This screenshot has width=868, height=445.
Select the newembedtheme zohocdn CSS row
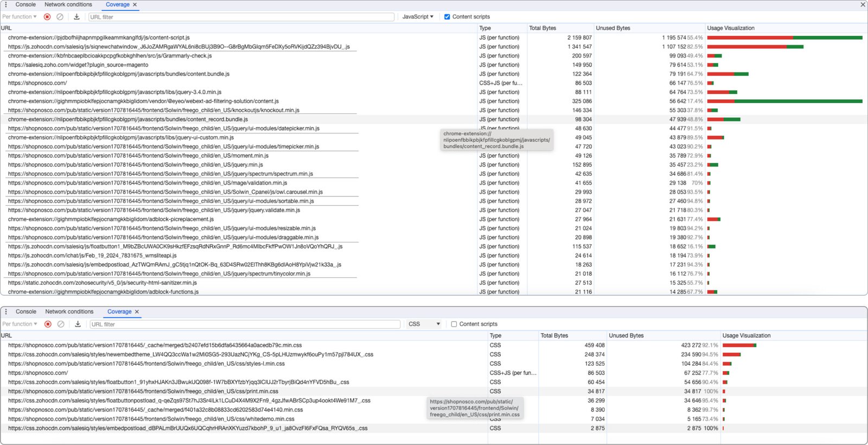(x=434, y=354)
